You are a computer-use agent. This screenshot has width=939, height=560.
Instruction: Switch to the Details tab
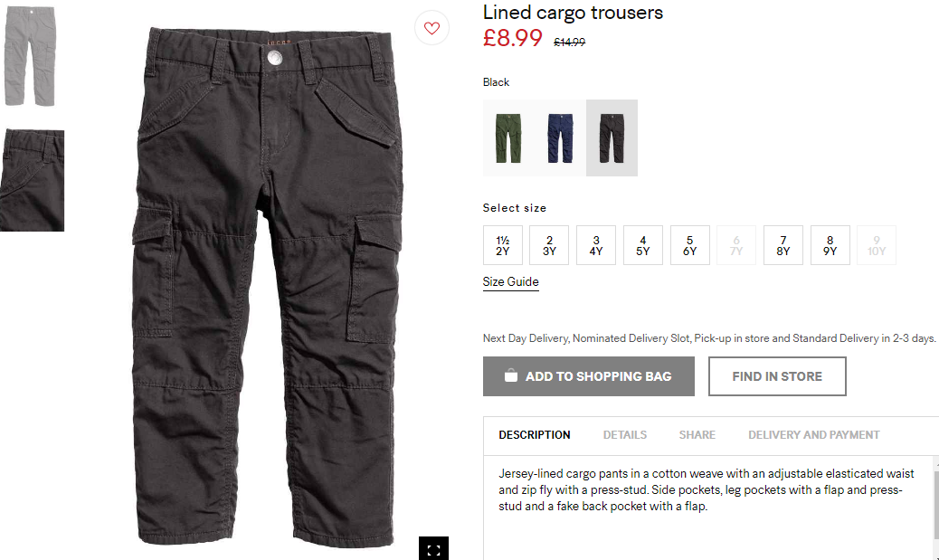(x=624, y=435)
